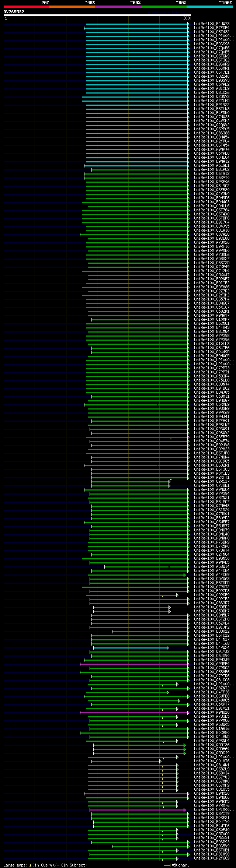Image resolution: width=236 pixels, height=868 pixels.
Task: Select the query name AV765532
Action: 14,12
